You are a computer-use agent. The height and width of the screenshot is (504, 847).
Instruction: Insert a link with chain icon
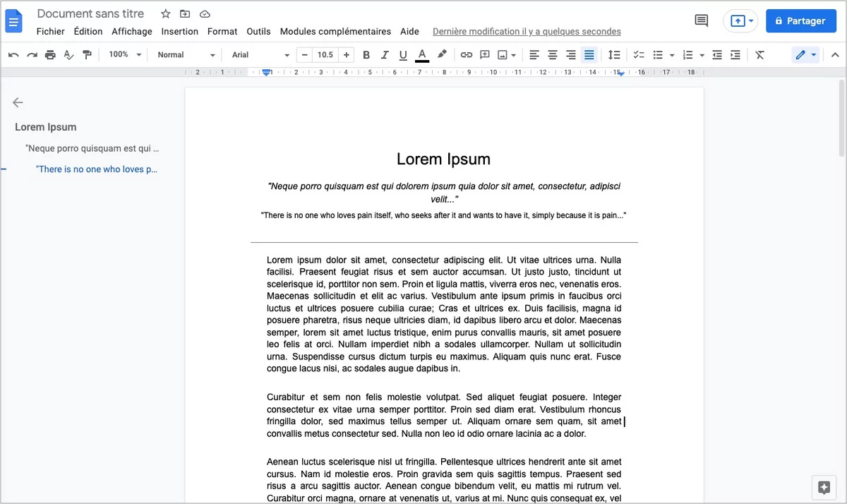pos(467,54)
